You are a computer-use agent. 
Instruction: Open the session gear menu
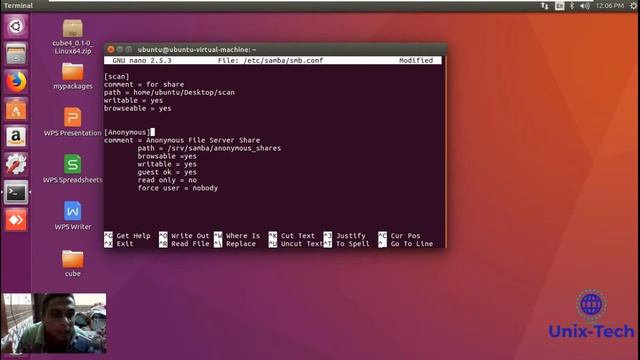click(633, 6)
